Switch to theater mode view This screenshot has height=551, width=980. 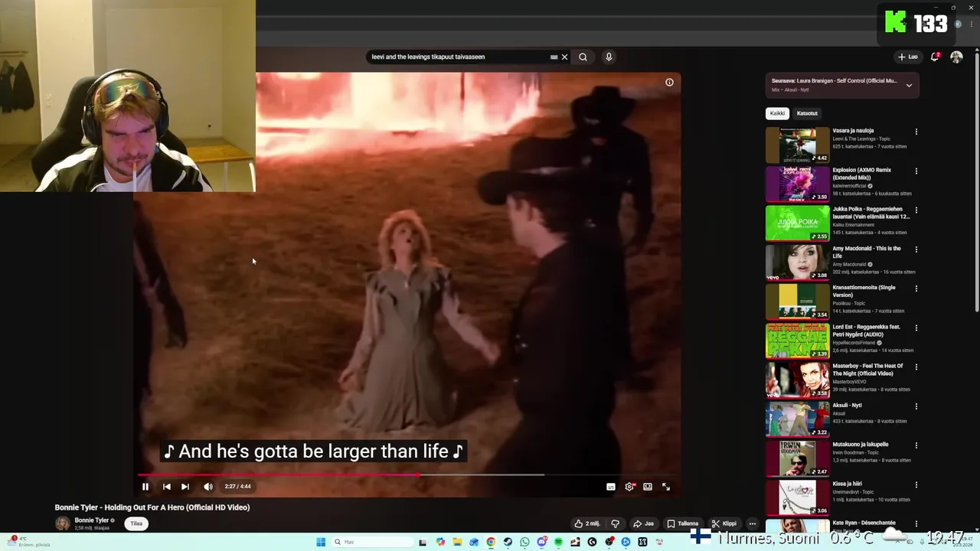click(648, 487)
